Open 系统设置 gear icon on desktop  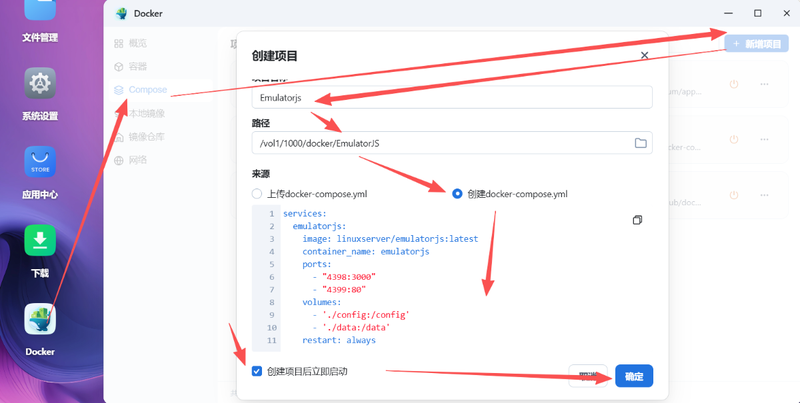(40, 82)
